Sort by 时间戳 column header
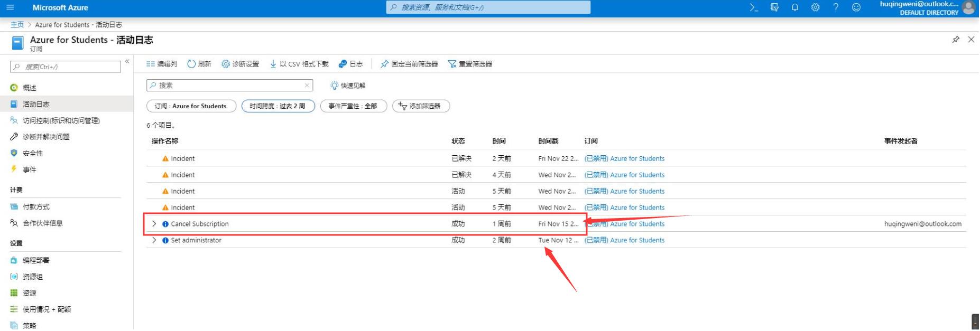 [x=548, y=141]
